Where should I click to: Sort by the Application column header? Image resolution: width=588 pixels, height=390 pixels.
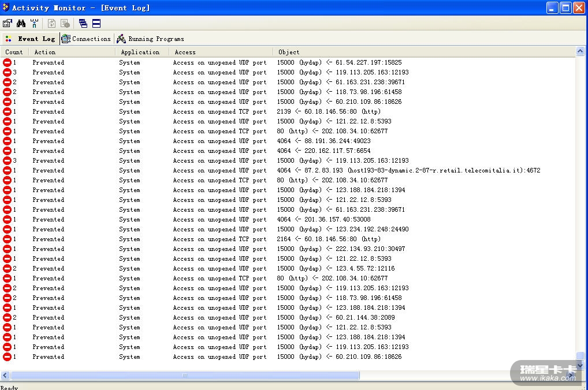point(142,52)
